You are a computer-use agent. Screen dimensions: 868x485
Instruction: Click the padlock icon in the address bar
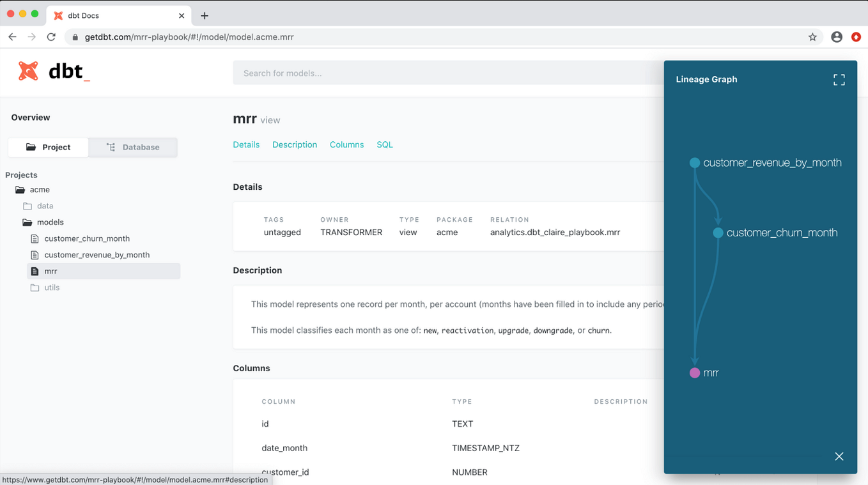coord(75,37)
